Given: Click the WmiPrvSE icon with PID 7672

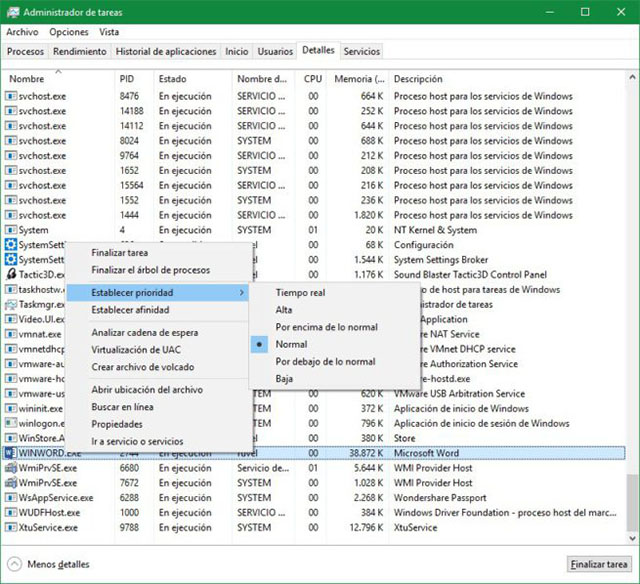Looking at the screenshot, I should 11,483.
